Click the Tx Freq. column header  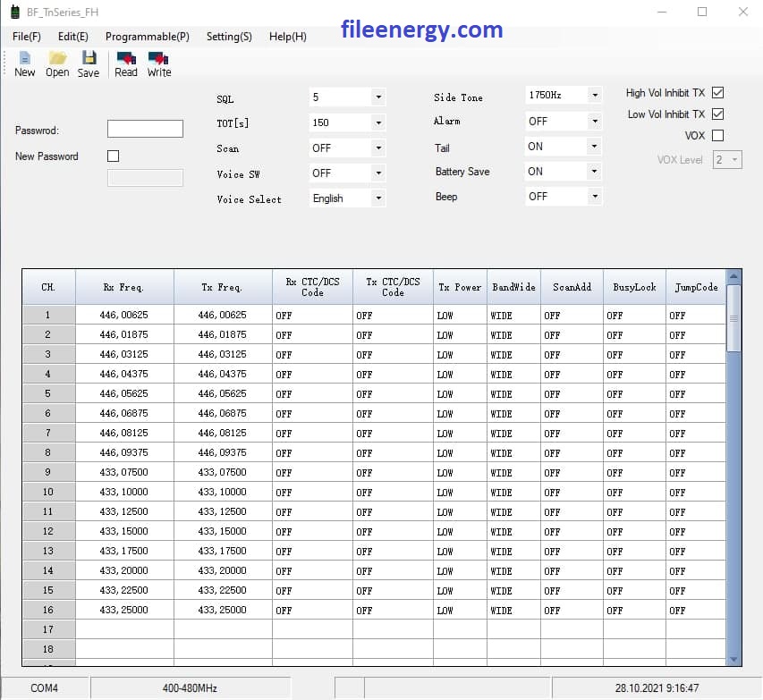pyautogui.click(x=223, y=287)
